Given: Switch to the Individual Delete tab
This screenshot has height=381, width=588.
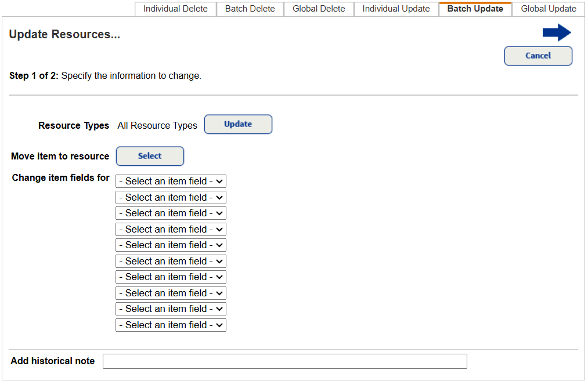Looking at the screenshot, I should pos(175,9).
